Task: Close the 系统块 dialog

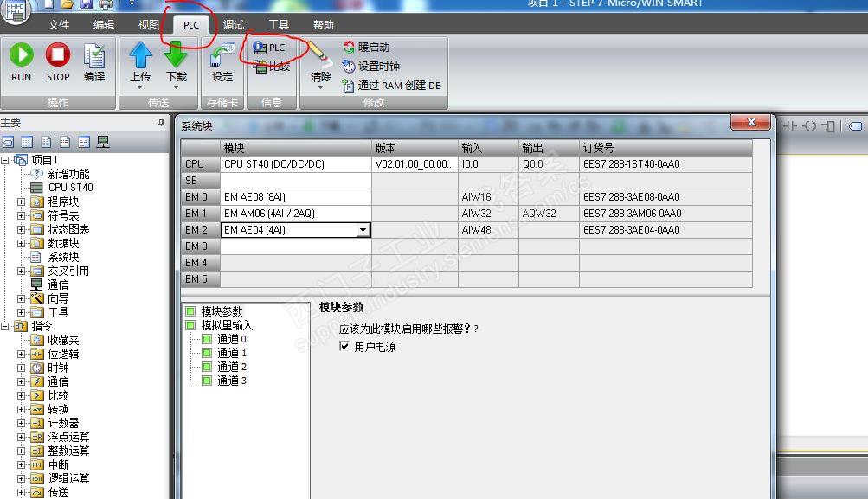Action: coord(750,122)
